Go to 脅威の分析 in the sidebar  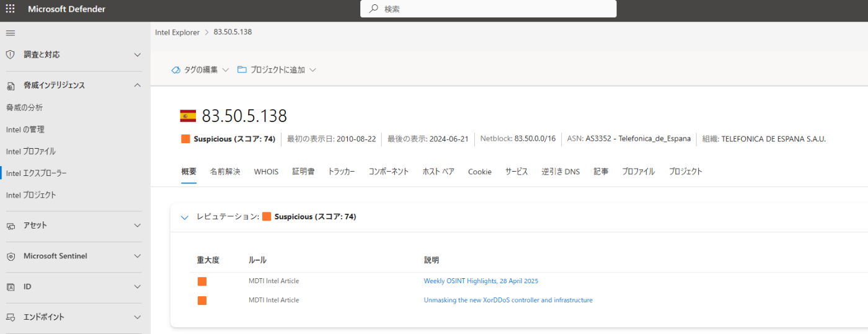point(25,107)
